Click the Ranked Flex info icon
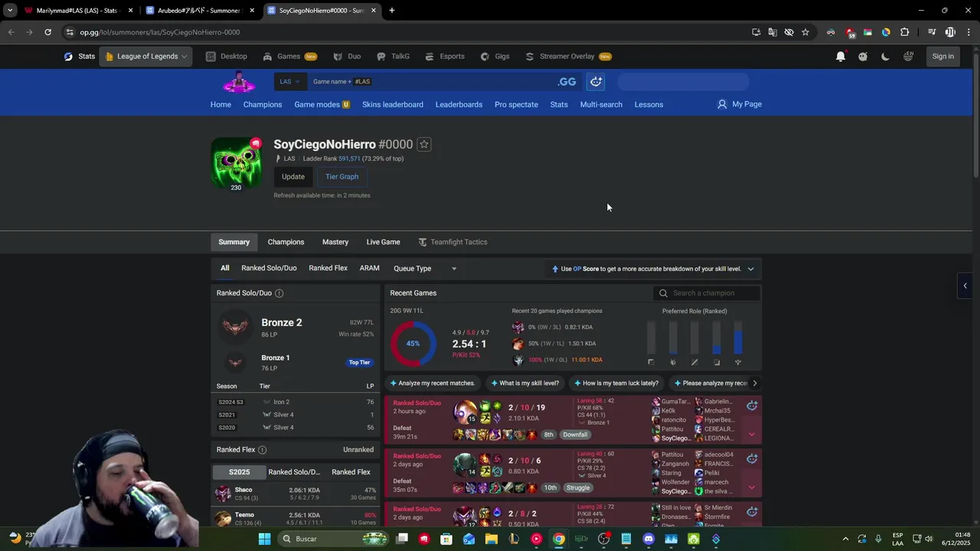980x551 pixels. coord(262,450)
